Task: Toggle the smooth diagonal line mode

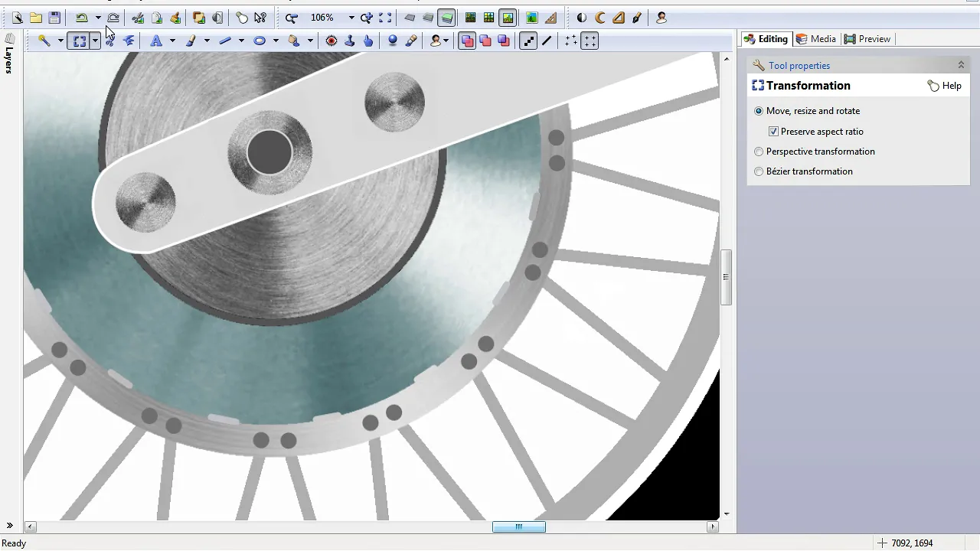Action: pos(547,41)
